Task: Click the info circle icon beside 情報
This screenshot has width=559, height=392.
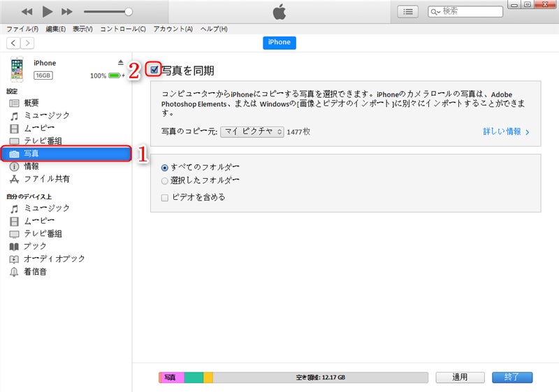Action: [x=14, y=166]
